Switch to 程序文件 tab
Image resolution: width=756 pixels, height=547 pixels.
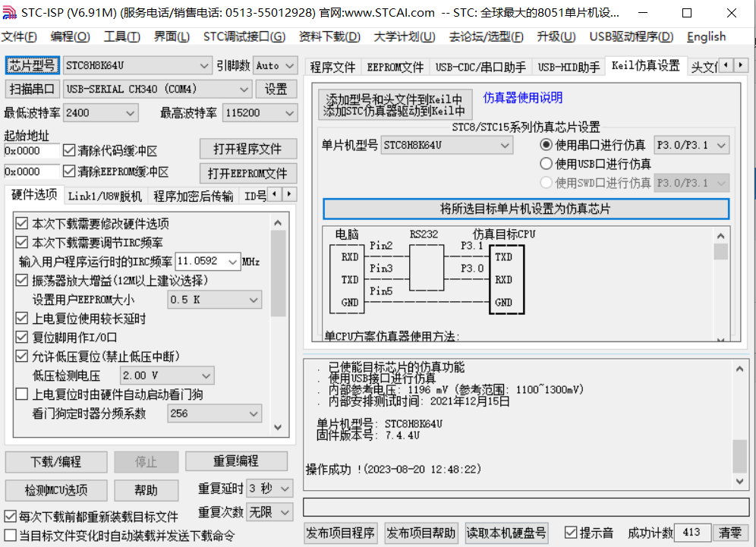tap(332, 67)
